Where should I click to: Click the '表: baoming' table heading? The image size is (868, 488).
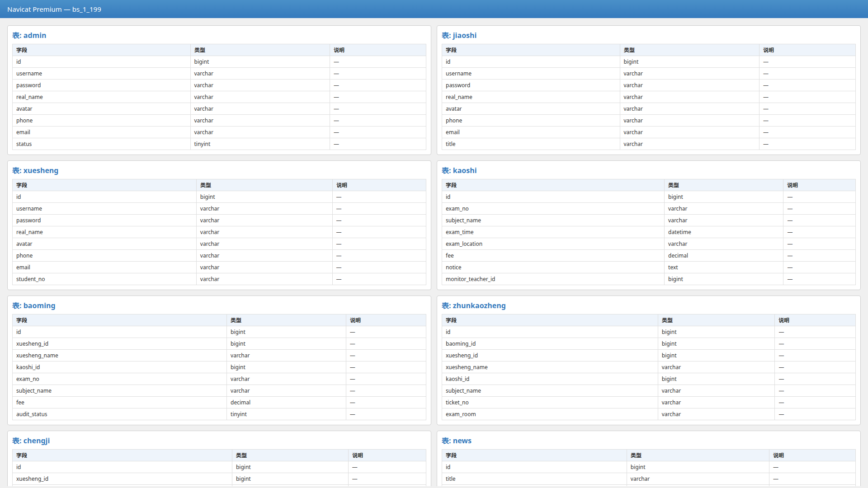click(x=34, y=305)
